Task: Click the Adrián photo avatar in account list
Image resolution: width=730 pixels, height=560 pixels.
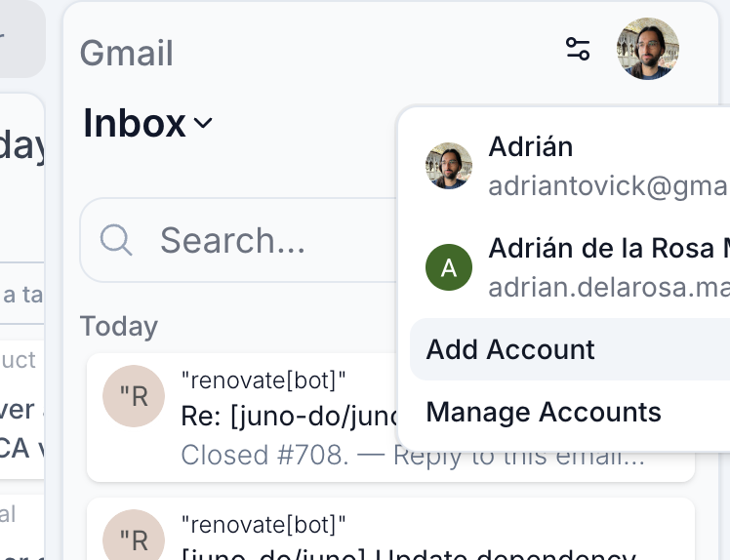Action: point(449,166)
